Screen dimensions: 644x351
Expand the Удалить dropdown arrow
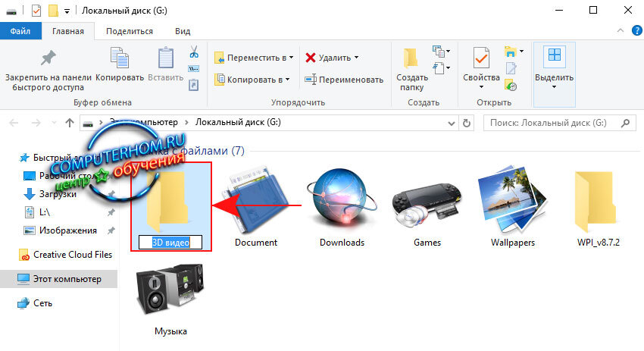[357, 58]
